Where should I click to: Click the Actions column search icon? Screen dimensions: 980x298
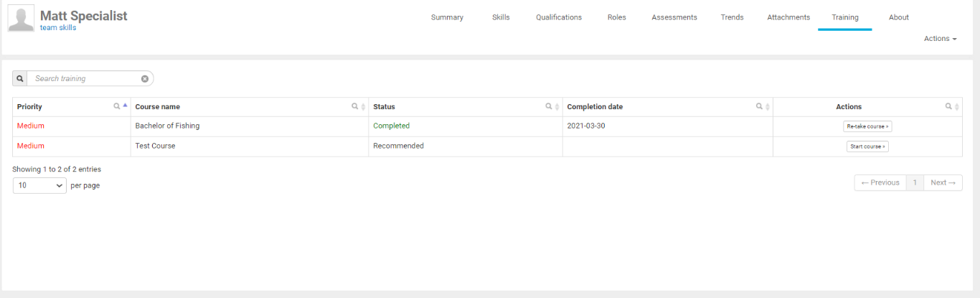[948, 106]
